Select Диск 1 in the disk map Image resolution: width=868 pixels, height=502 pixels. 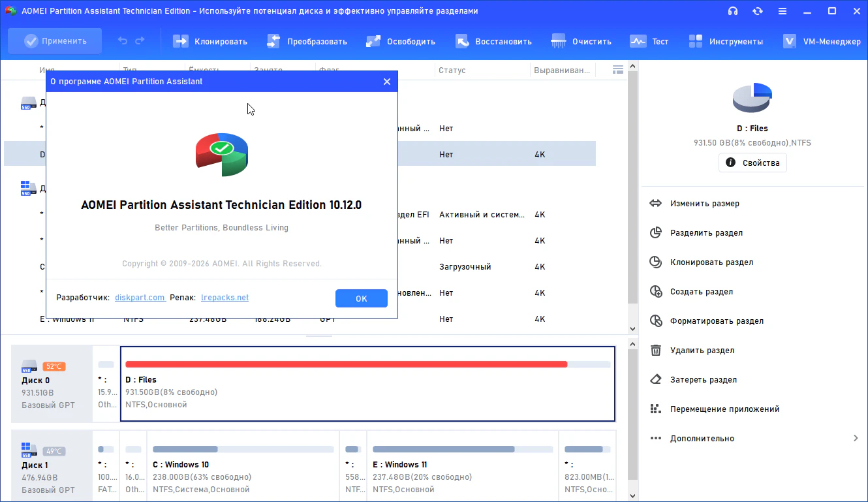coord(52,466)
